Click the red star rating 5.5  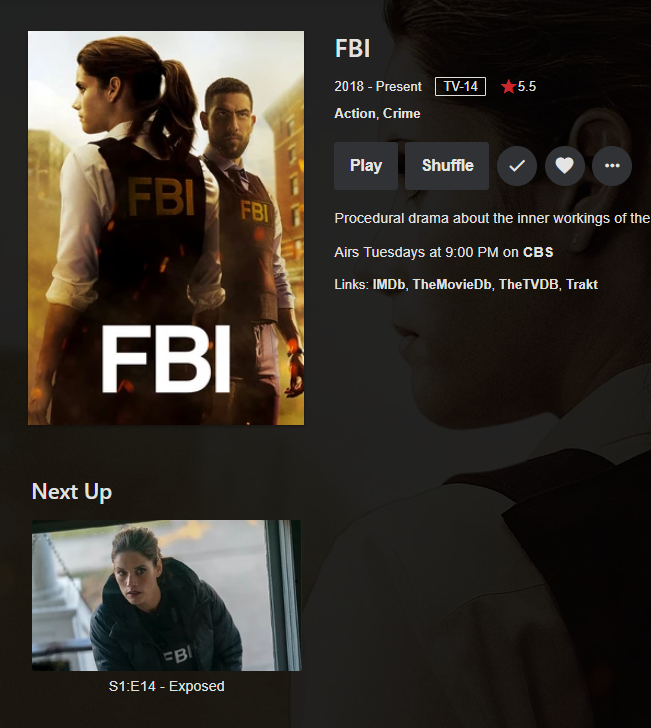click(518, 86)
